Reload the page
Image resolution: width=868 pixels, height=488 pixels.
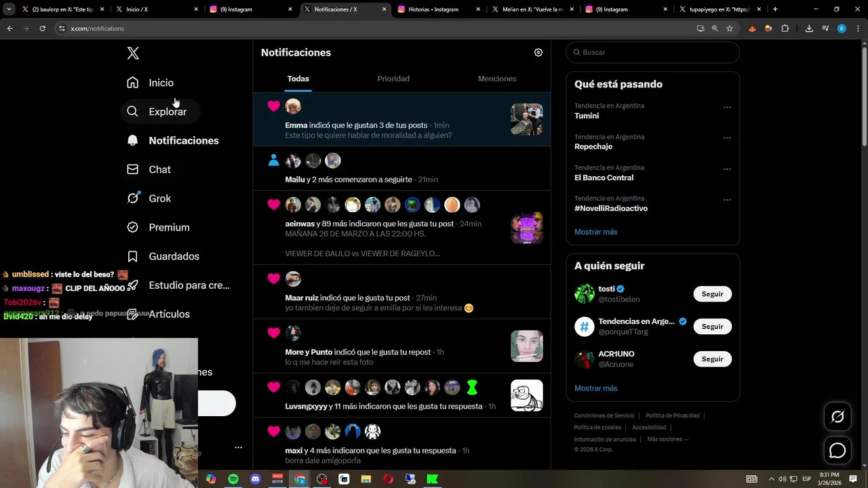(42, 28)
